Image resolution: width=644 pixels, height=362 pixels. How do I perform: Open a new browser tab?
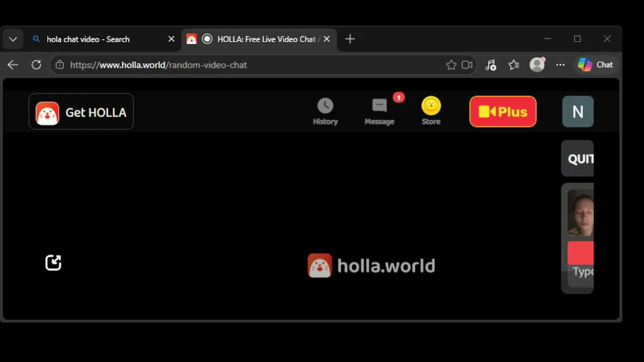[x=350, y=39]
